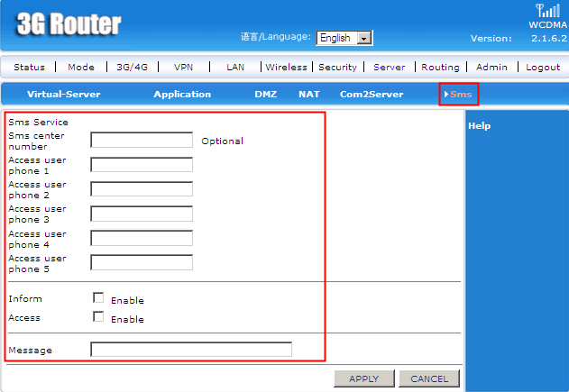Select the Virtual-Server tab

[x=63, y=94]
